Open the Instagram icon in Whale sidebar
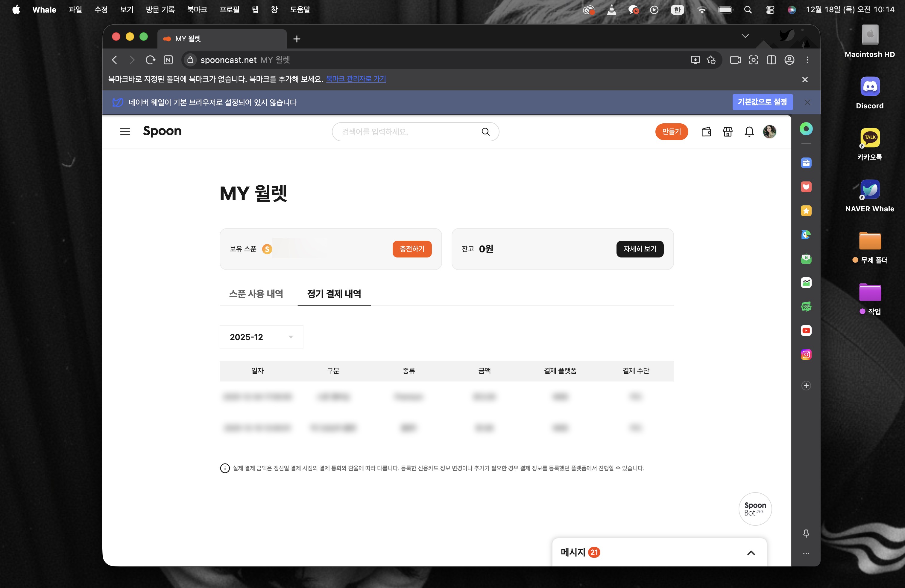This screenshot has height=588, width=905. [806, 354]
